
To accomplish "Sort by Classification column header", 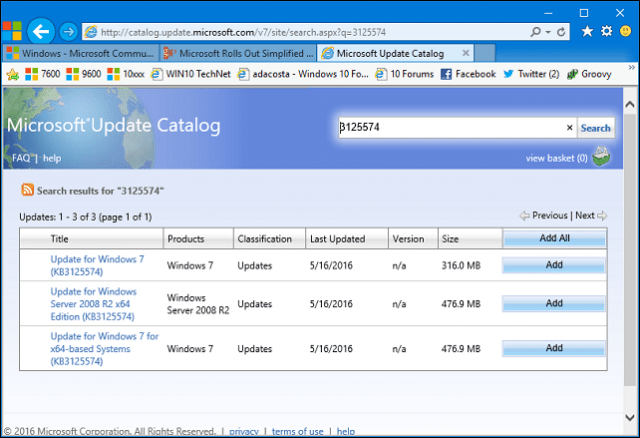I will point(264,239).
